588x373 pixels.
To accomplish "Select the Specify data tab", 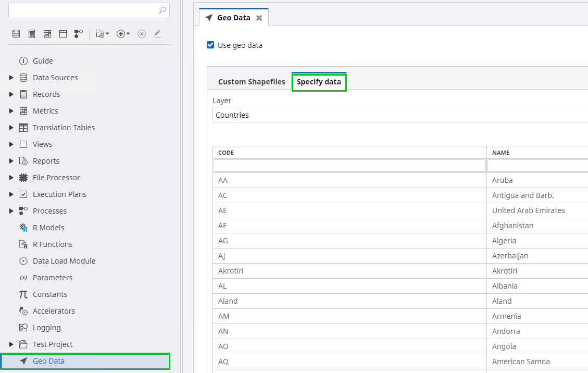I will 319,82.
